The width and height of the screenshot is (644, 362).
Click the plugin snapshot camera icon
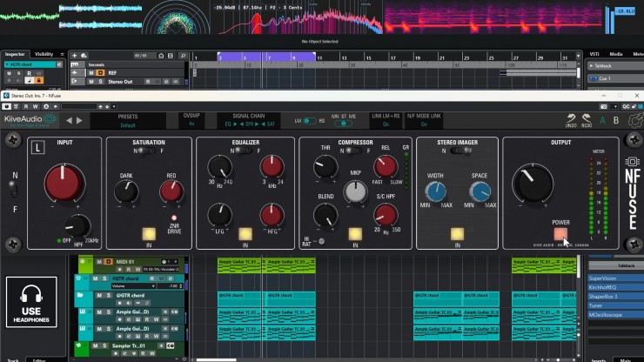[x=603, y=106]
